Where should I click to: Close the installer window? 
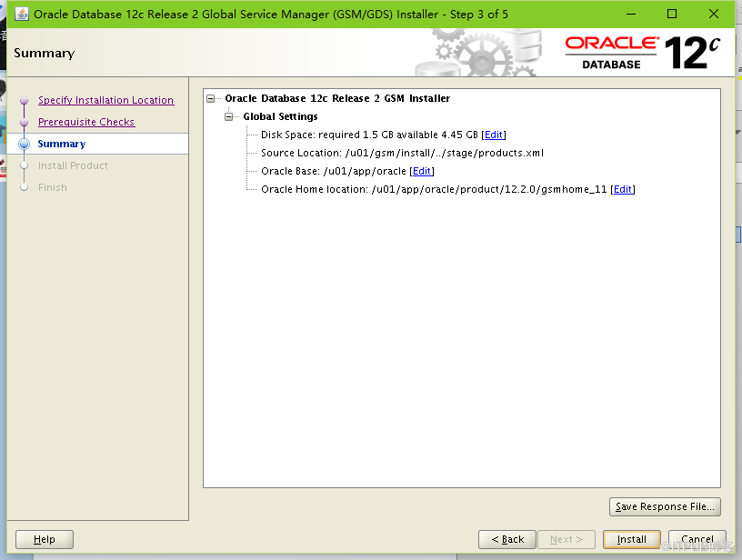(x=714, y=15)
